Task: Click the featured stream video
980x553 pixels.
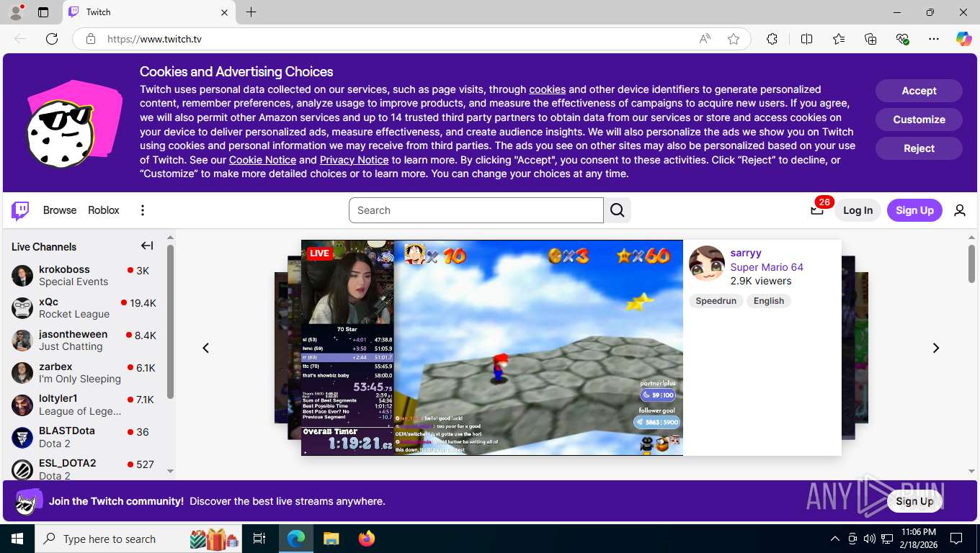Action: coord(492,348)
